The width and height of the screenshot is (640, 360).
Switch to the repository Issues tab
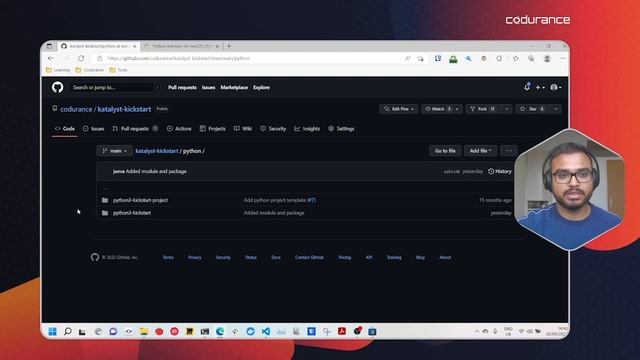93,129
